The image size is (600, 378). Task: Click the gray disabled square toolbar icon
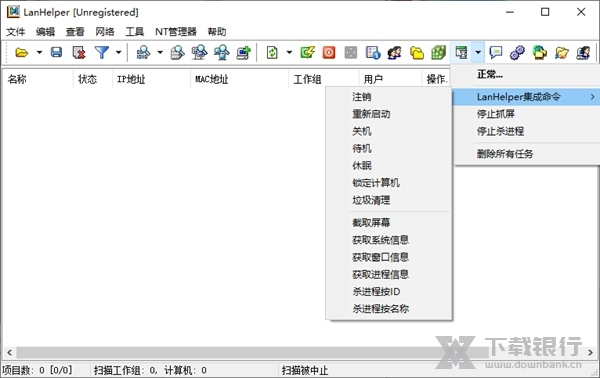coord(351,52)
